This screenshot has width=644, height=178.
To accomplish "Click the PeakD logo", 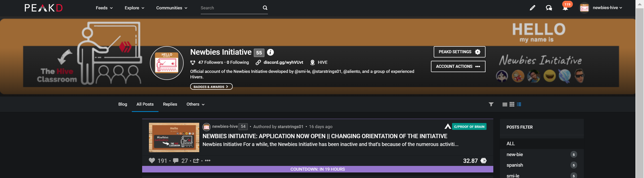I will (44, 8).
